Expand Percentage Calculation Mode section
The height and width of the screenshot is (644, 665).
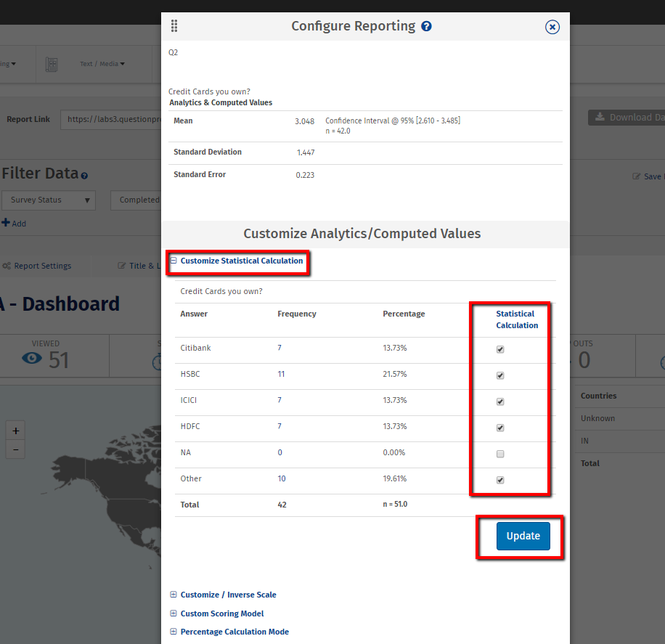174,632
